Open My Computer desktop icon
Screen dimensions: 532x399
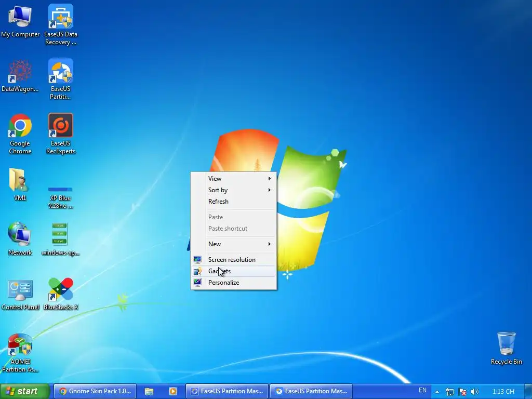[x=20, y=21]
